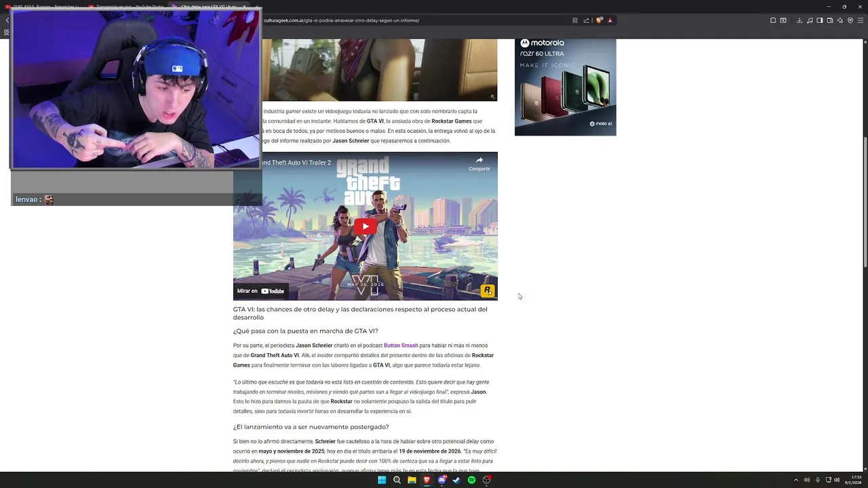Open OBS Studio from taskbar
The height and width of the screenshot is (488, 868).
coord(486,480)
